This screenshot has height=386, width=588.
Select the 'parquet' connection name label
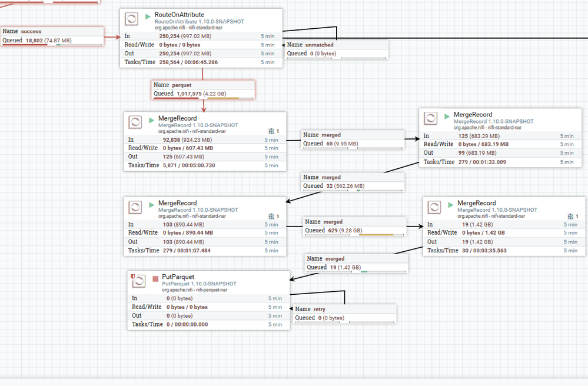181,85
